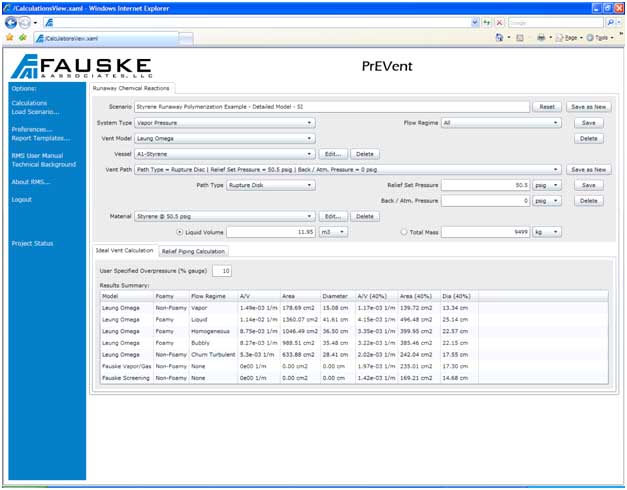Click the Relief Set Pressure value field
The image size is (627, 490).
485,185
